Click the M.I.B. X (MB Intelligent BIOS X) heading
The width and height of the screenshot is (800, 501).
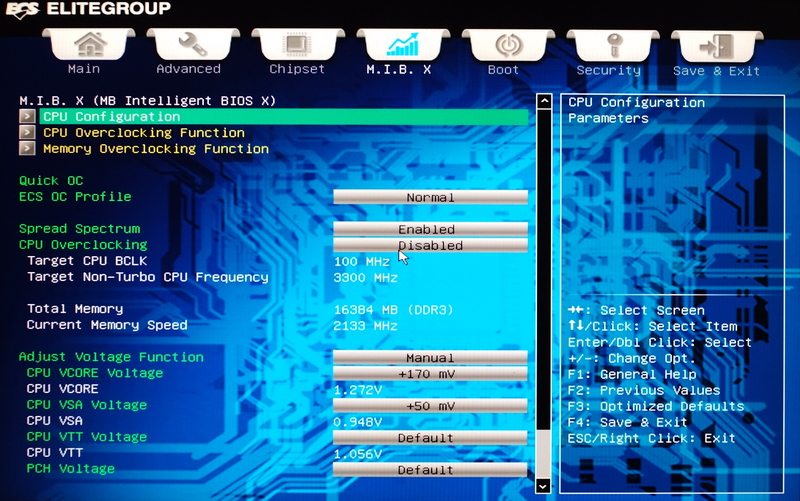[x=147, y=101]
